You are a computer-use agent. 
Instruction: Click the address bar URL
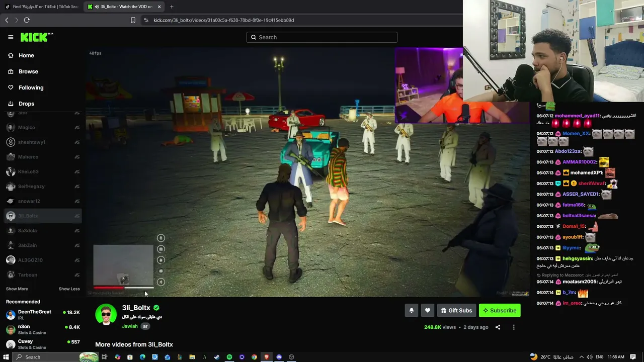224,20
